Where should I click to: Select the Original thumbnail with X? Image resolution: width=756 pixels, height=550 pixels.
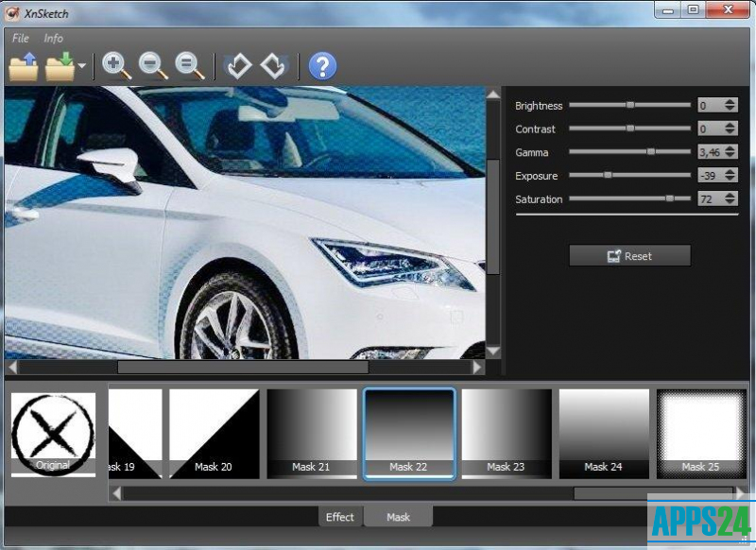point(53,435)
